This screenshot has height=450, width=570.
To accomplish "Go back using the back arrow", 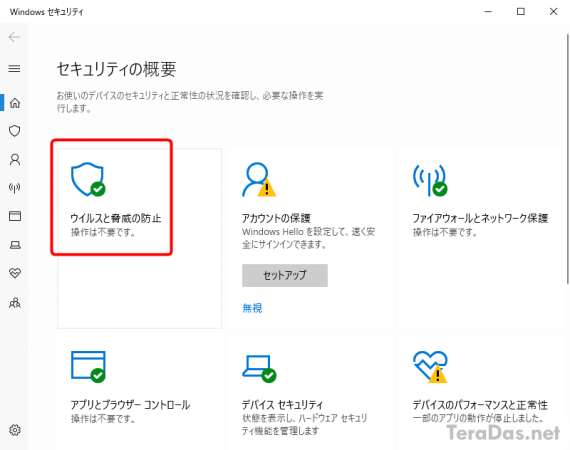I will click(x=14, y=37).
